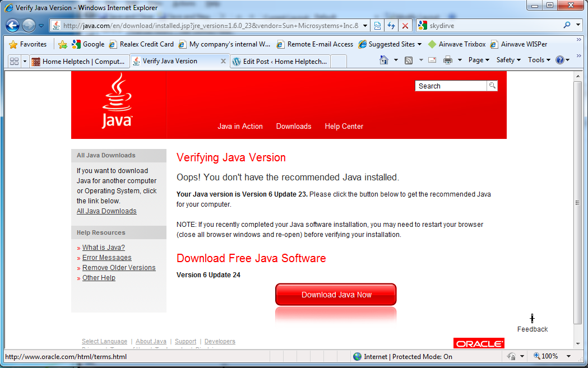Click the scrollbar down arrow
This screenshot has height=368, width=588.
578,344
